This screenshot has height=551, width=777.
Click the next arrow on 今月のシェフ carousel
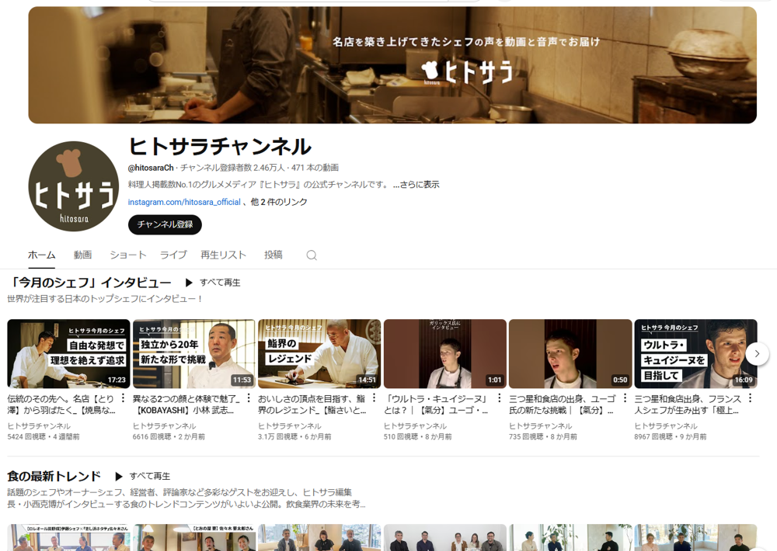pos(757,354)
